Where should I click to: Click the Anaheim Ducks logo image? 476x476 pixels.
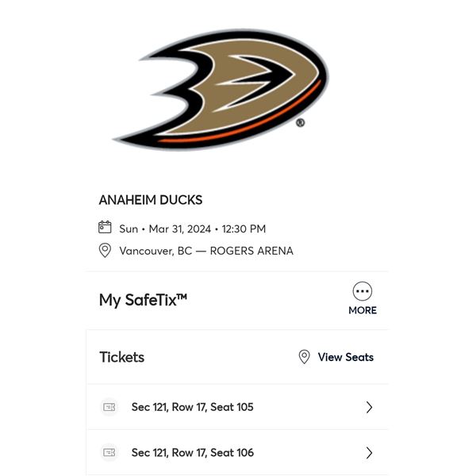(x=222, y=87)
